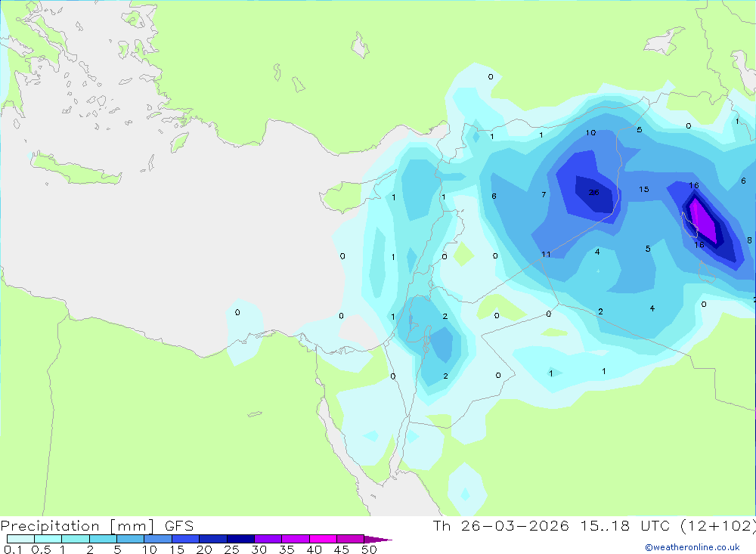Click the legend label '40'
Image resolution: width=756 pixels, height=554 pixels.
pos(314,549)
